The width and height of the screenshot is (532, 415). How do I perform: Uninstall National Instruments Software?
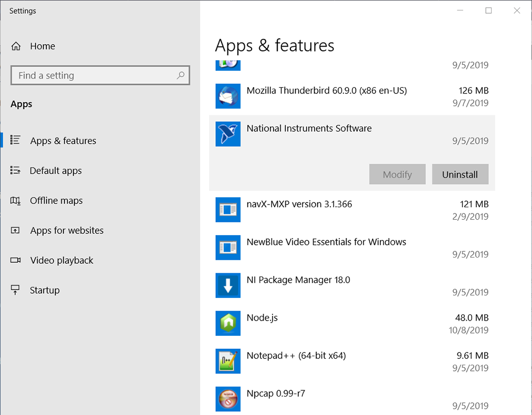pyautogui.click(x=460, y=174)
